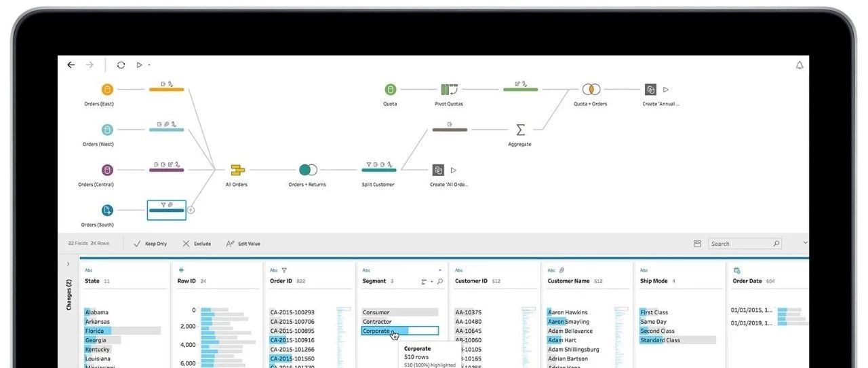Add a step after the Orders (South) clean step
Image resolution: width=868 pixels, height=368 pixels.
(191, 210)
